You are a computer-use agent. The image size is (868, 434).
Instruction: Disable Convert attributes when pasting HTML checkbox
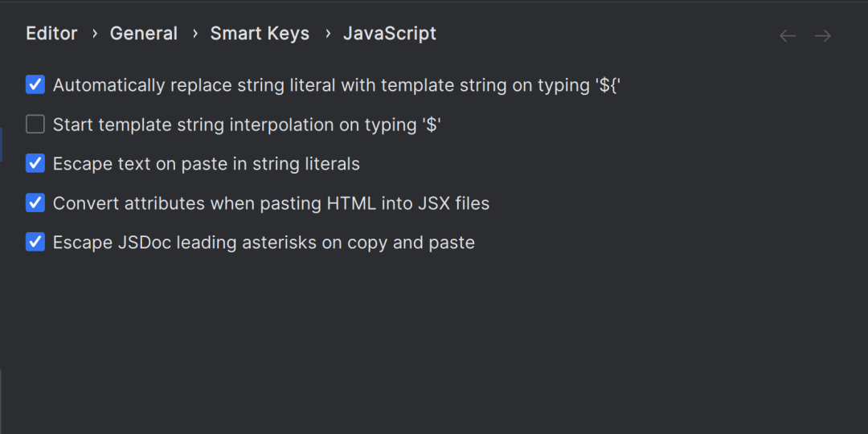35,203
